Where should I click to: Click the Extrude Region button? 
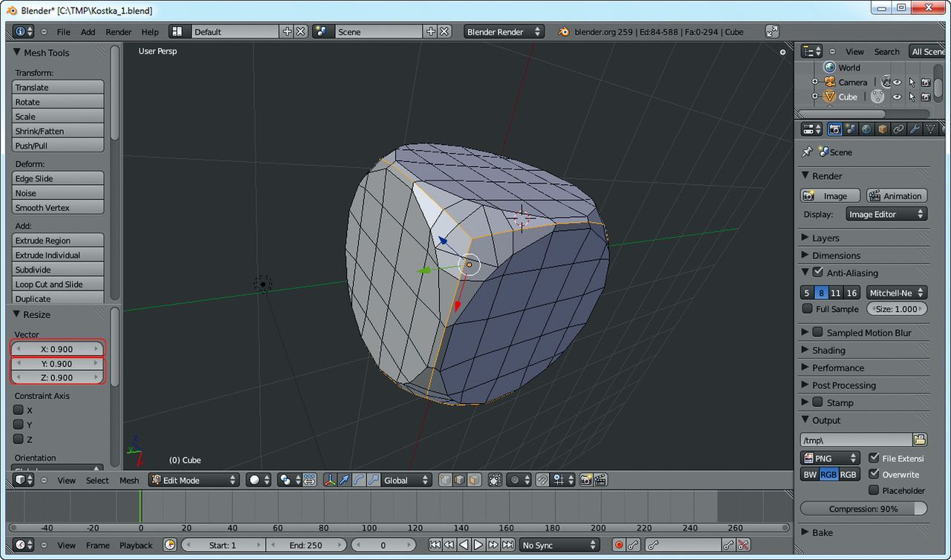pyautogui.click(x=58, y=241)
